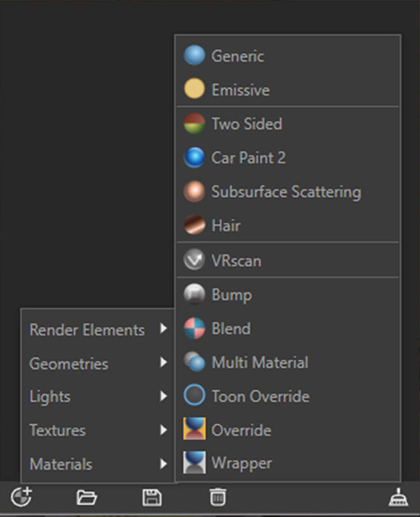Select the blue Generic material sphere icon
This screenshot has height=517, width=420.
click(x=194, y=56)
